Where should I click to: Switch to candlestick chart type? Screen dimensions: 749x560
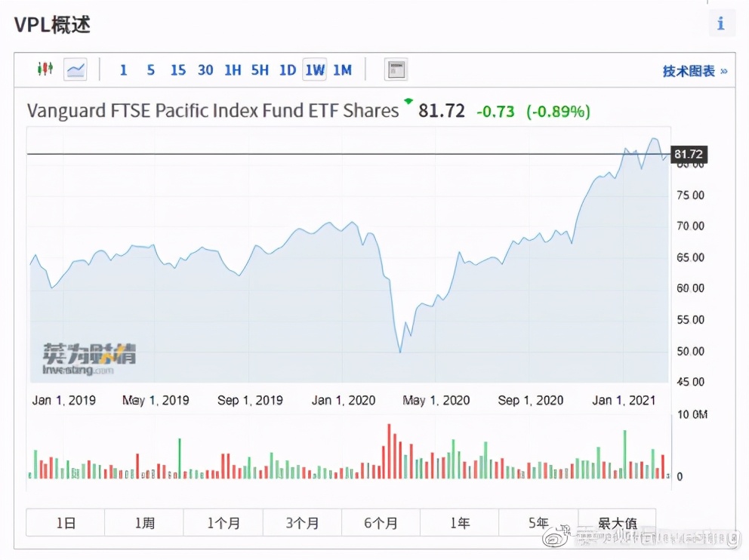(x=45, y=69)
